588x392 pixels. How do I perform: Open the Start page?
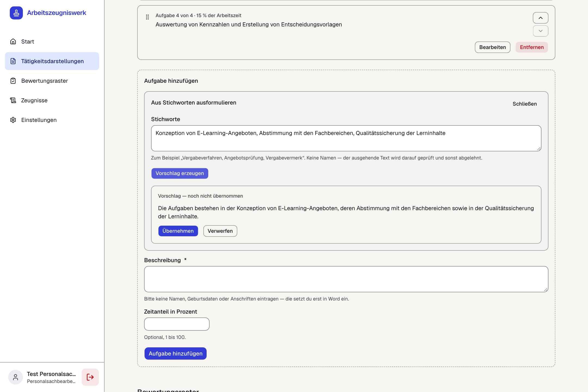[52, 41]
